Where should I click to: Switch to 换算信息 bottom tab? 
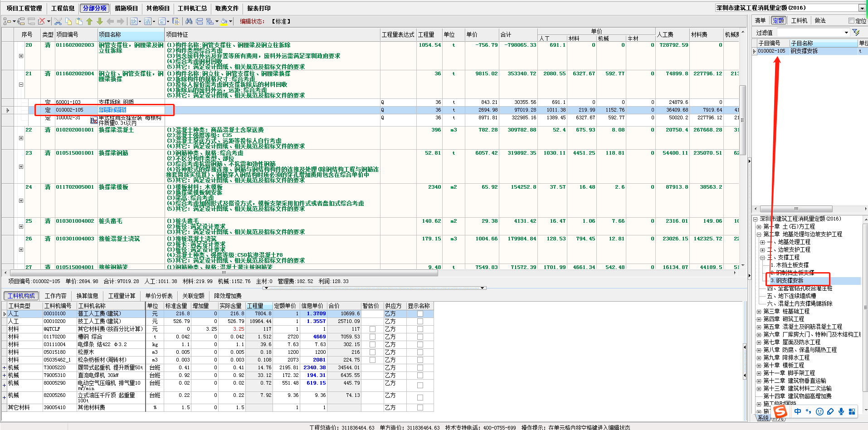(x=87, y=296)
